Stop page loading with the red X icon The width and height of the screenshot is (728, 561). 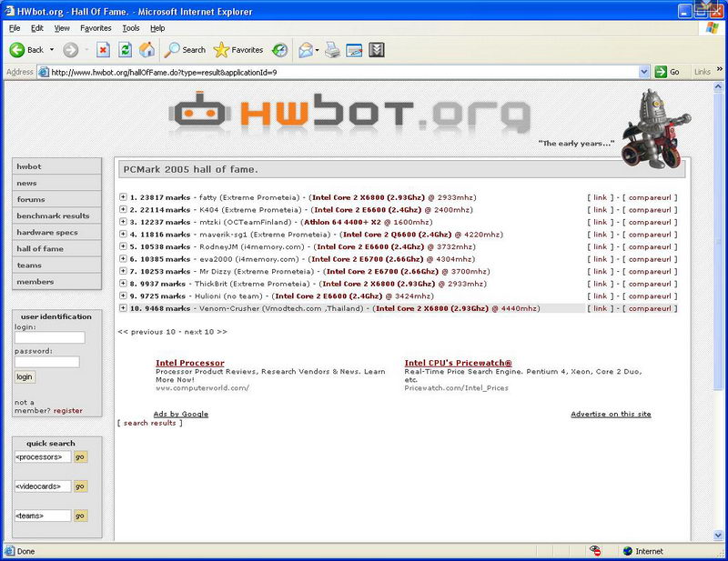tap(103, 50)
